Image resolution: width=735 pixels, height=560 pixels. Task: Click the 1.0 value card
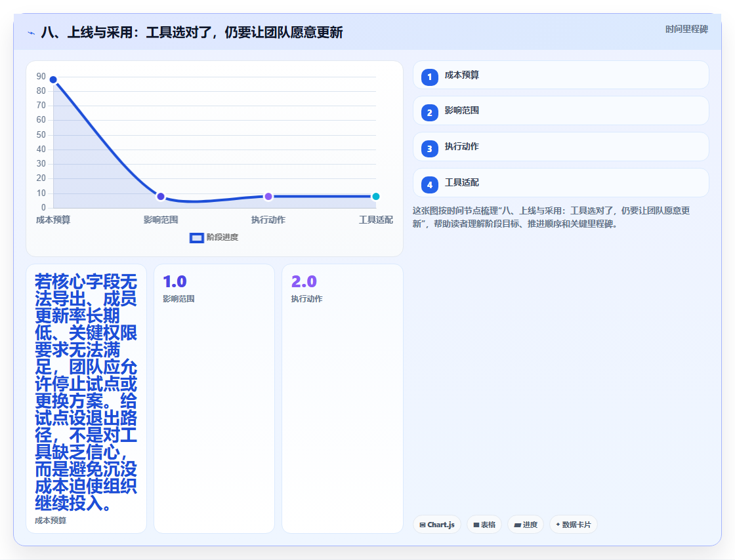click(x=214, y=399)
